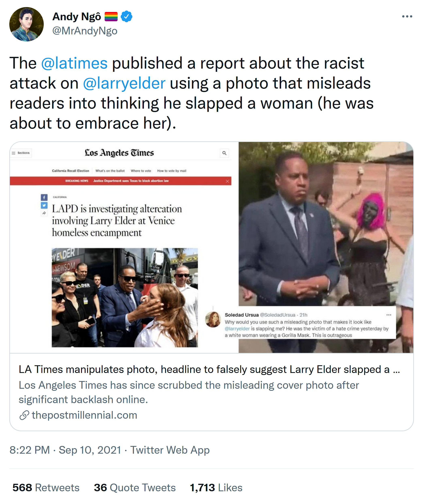Image resolution: width=424 pixels, height=504 pixels.
Task: Click the rainbow flag emoji by name
Action: point(111,17)
